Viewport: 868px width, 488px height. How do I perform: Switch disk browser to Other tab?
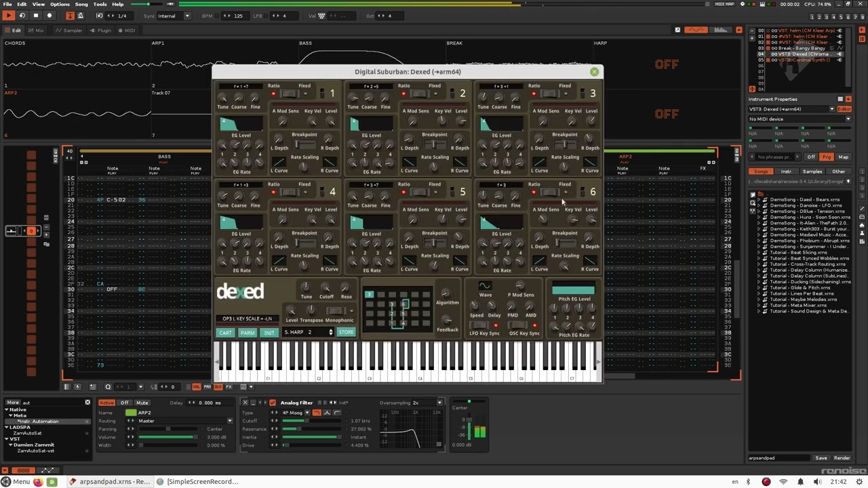click(x=839, y=171)
